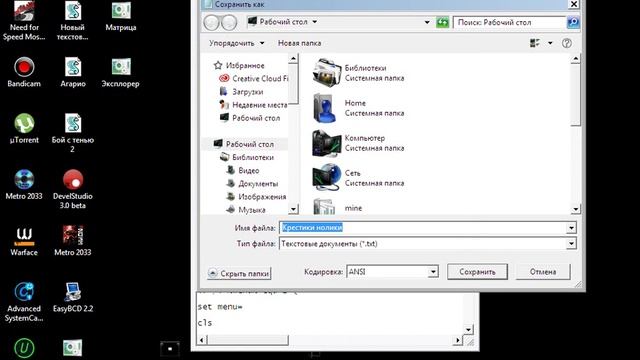The height and width of the screenshot is (360, 640).
Task: Click the file list scroll down arrow
Action: 576,209
